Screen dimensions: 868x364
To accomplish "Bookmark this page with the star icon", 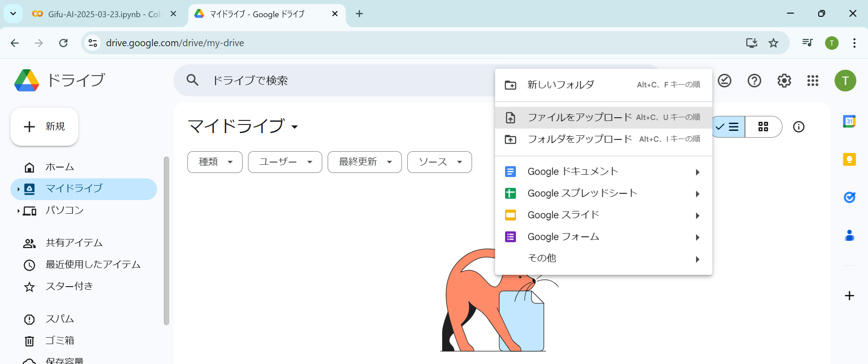I will click(773, 43).
